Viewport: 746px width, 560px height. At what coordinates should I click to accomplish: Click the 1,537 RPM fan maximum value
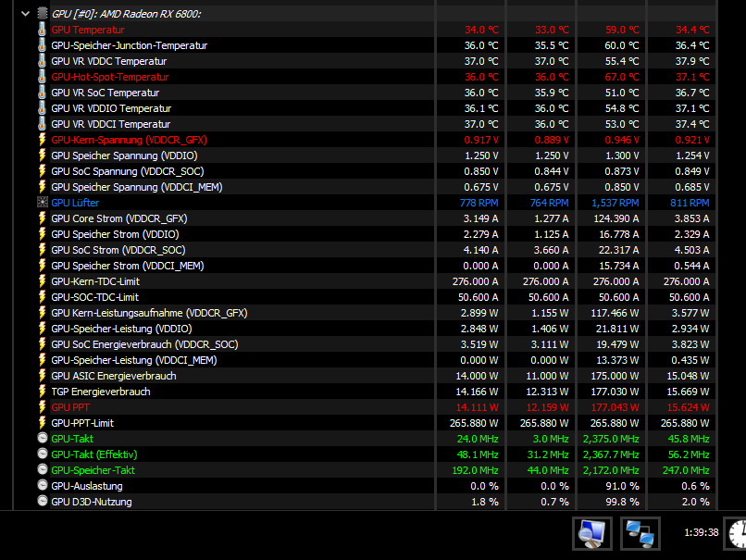click(x=615, y=203)
